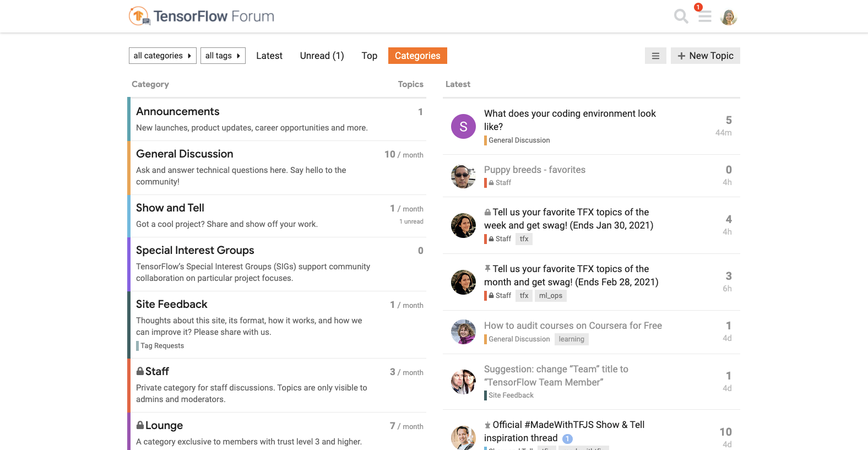Open the Show and Tell category
This screenshot has width=868, height=450.
pyautogui.click(x=170, y=208)
